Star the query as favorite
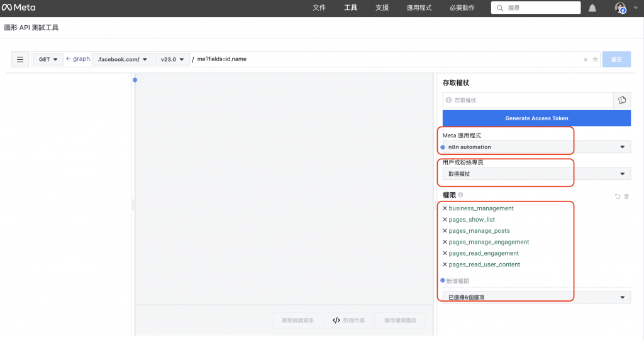This screenshot has height=340, width=644. click(595, 59)
